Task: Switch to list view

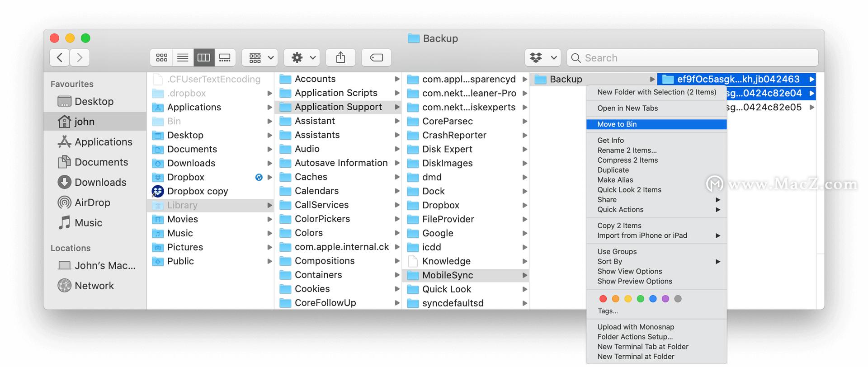Action: [183, 57]
